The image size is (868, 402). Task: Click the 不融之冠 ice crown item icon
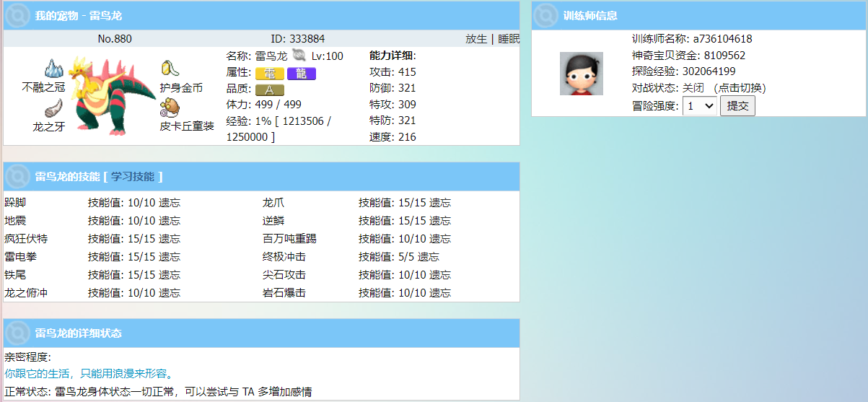[x=55, y=69]
